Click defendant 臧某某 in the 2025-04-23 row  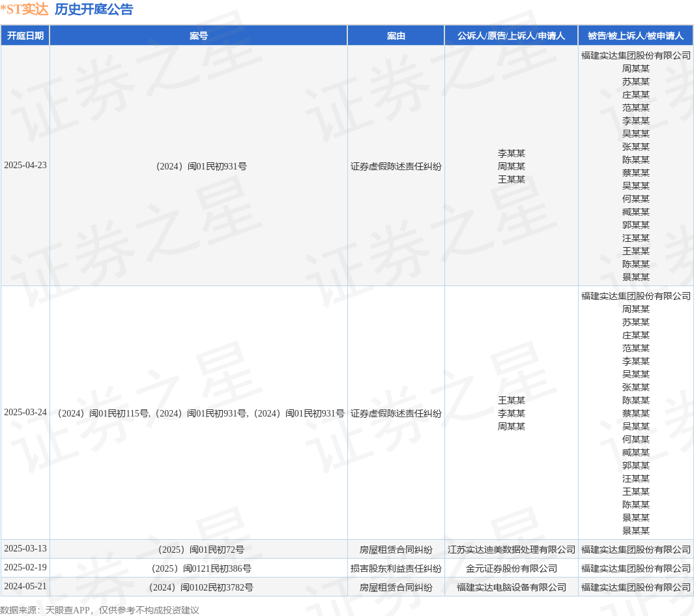point(635,212)
